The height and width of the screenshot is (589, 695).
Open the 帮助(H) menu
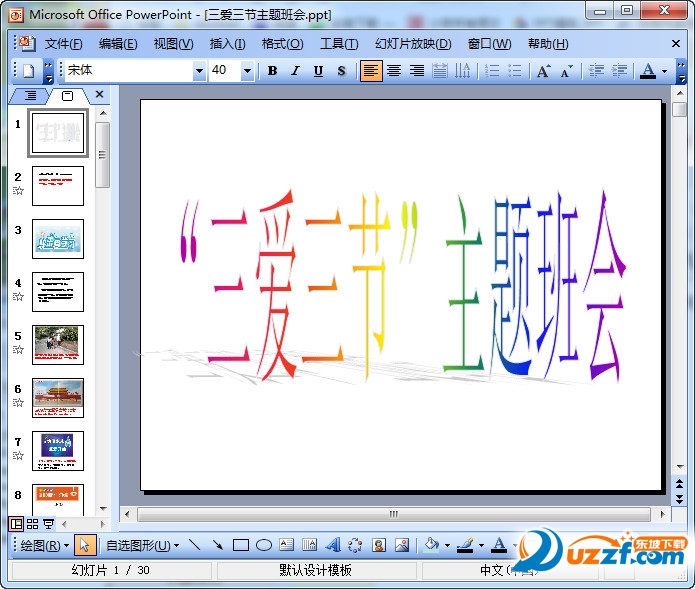(x=548, y=44)
